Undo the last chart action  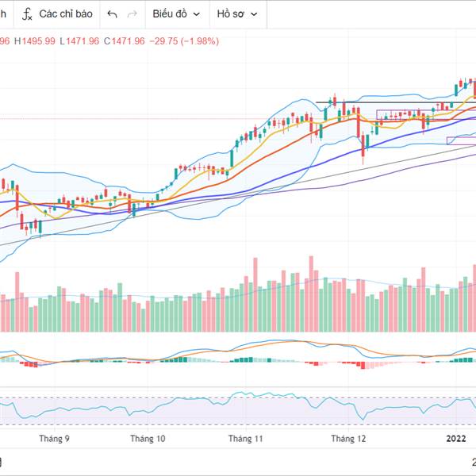[x=112, y=14]
